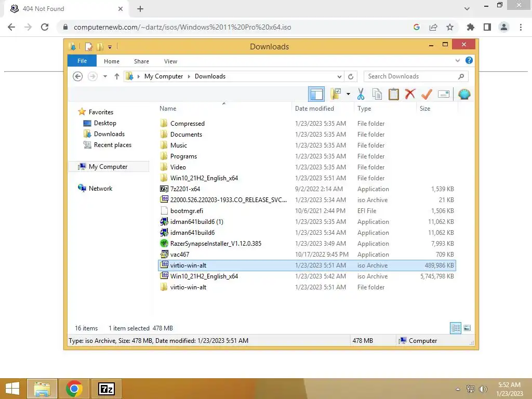Select idman641build6 (1) application
Image resolution: width=532 pixels, height=399 pixels.
tap(307, 221)
